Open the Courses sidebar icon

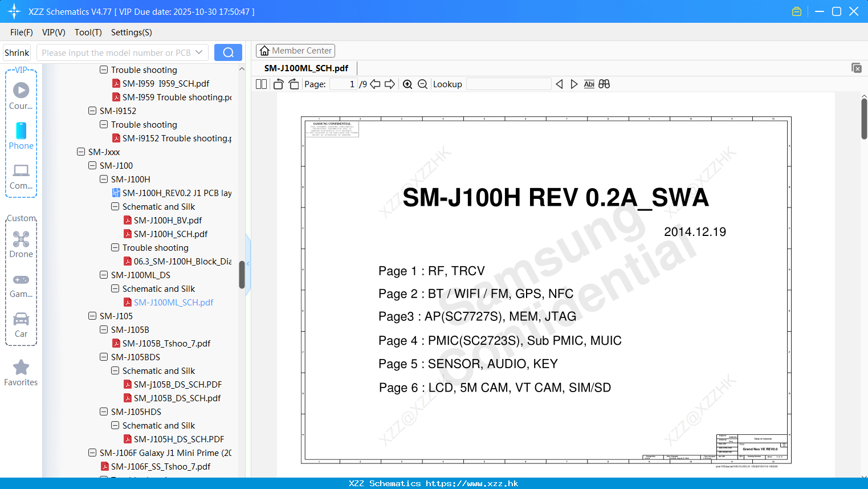[21, 96]
